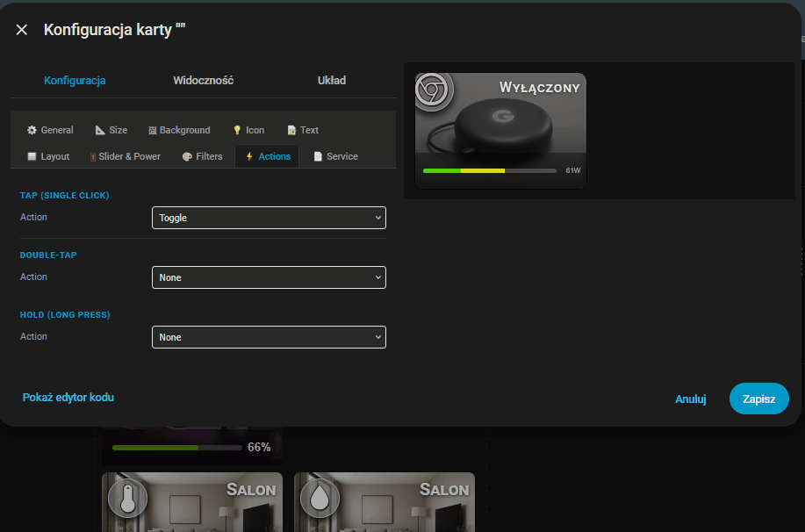The height and width of the screenshot is (532, 805).
Task: Click the thermometer icon on Salon card
Action: (128, 498)
